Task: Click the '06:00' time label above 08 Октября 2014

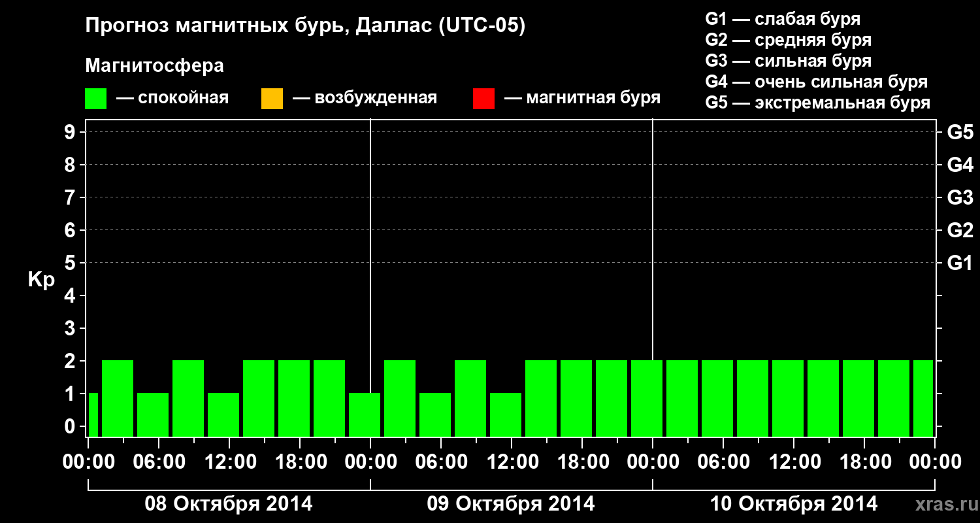Action: click(x=159, y=462)
